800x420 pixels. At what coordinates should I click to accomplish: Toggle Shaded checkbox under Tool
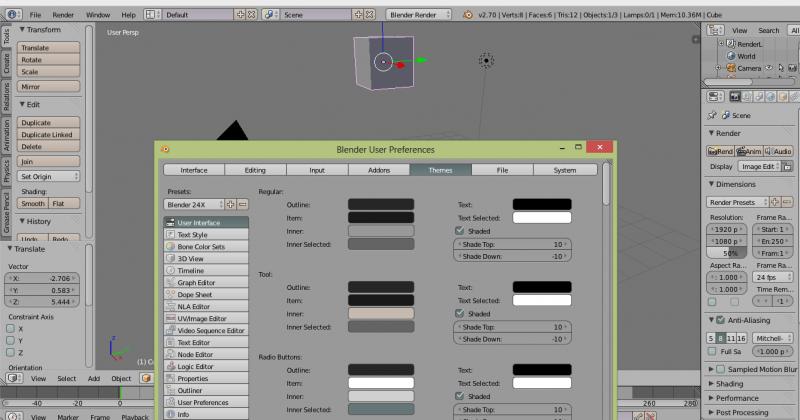[x=459, y=313]
